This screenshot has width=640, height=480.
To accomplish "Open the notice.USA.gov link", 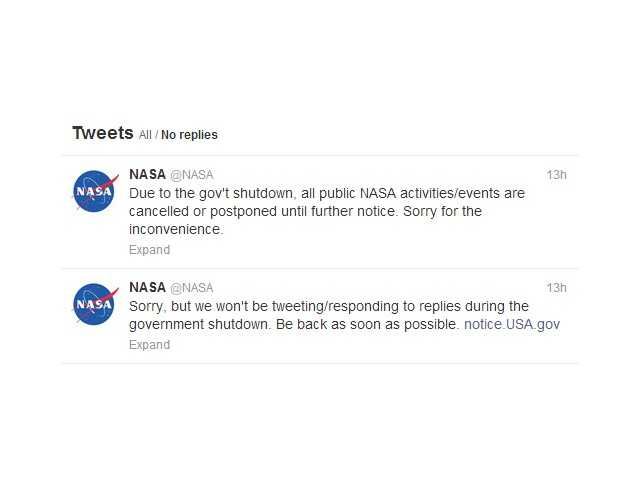I will point(512,324).
